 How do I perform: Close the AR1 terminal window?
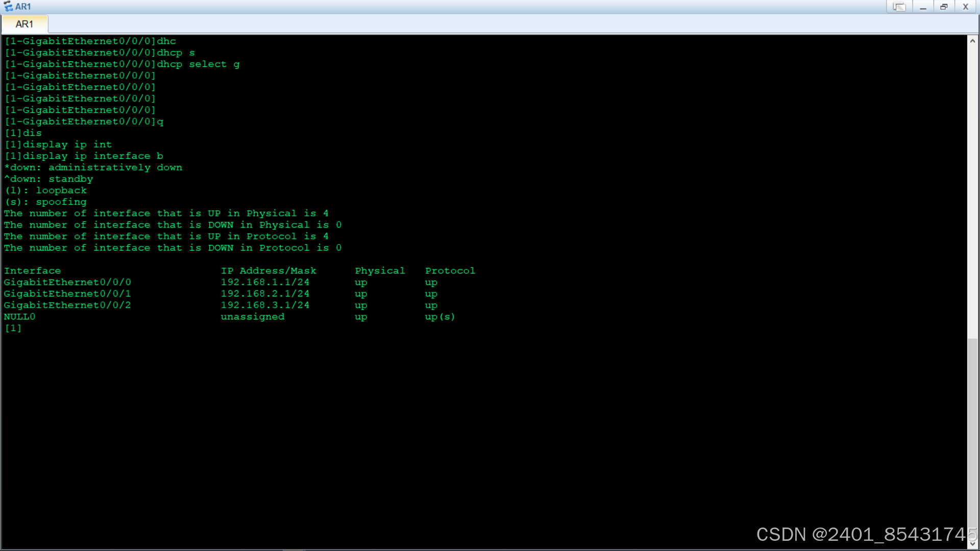965,7
